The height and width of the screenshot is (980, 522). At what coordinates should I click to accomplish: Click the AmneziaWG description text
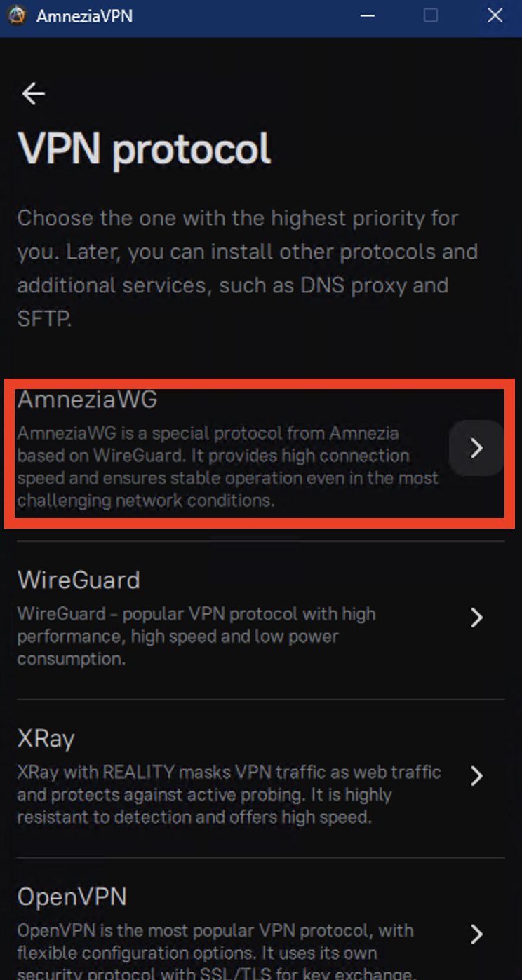pos(227,467)
